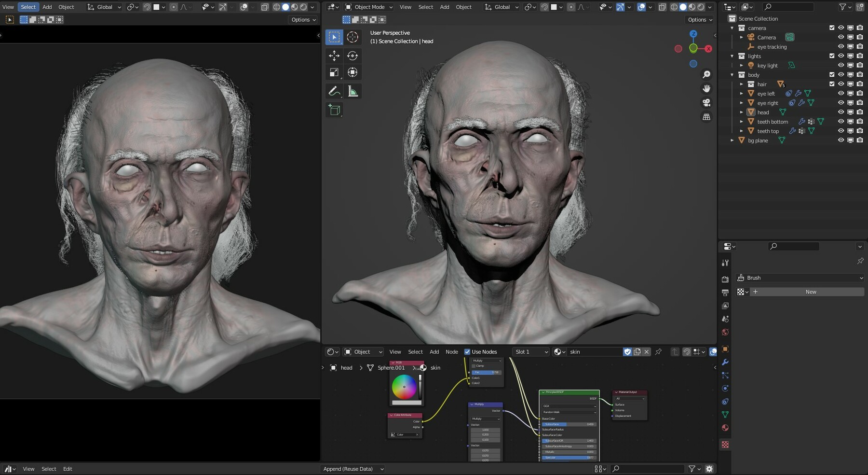Hide the eye left object in the outliner

click(x=841, y=93)
